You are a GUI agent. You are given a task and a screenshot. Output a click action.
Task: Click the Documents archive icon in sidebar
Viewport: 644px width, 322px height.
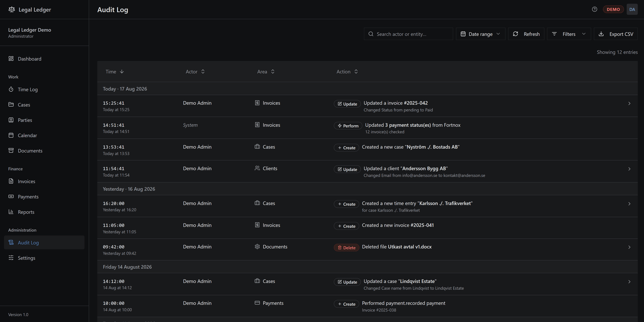tap(11, 150)
